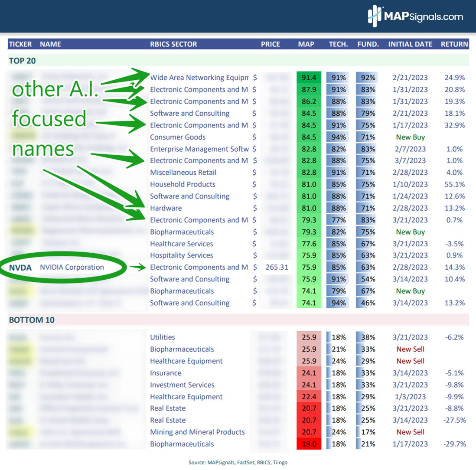476x470 pixels.
Task: Click the 265.31 price value
Action: tap(277, 267)
